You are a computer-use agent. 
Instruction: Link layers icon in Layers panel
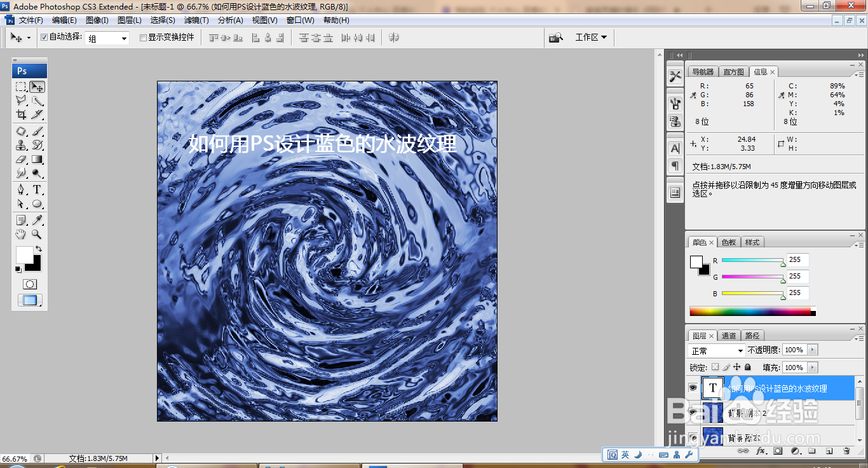pos(743,451)
